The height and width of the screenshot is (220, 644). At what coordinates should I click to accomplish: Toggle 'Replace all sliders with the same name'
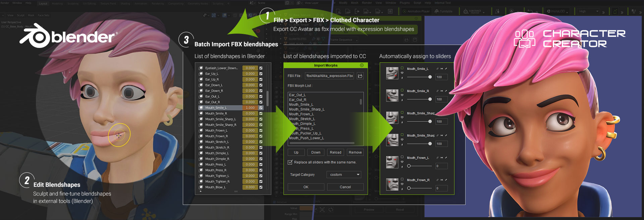point(290,162)
